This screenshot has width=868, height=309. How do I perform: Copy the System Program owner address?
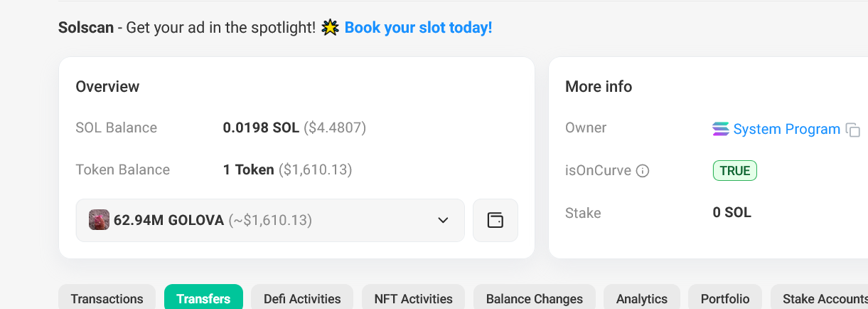pos(853,130)
